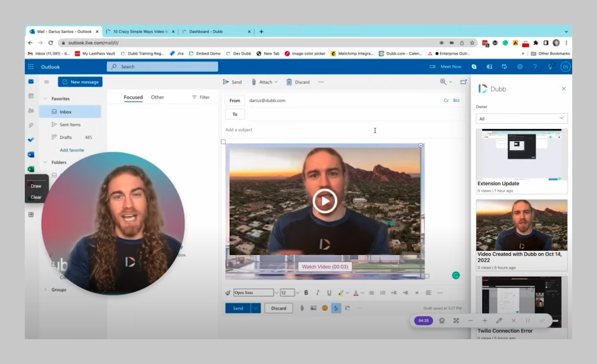Open Mail in the left rail
597x364 pixels.
point(31,81)
